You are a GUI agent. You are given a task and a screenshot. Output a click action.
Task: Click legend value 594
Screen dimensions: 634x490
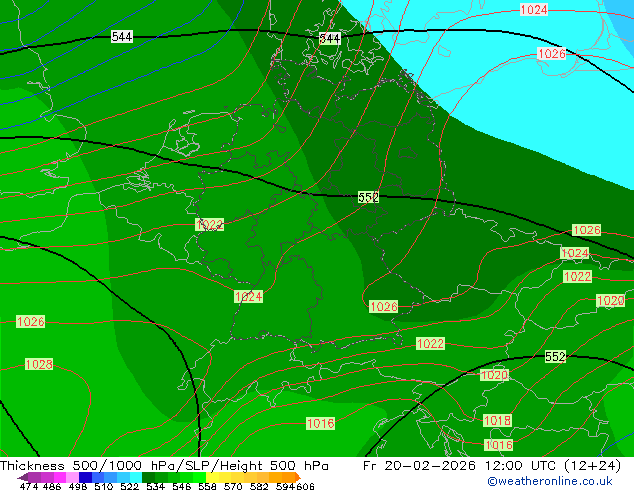tap(285, 486)
